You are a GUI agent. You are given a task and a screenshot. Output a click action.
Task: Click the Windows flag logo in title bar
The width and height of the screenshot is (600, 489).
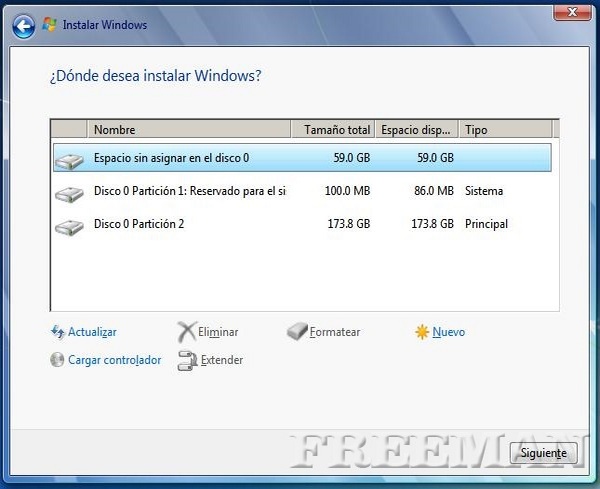pyautogui.click(x=49, y=25)
